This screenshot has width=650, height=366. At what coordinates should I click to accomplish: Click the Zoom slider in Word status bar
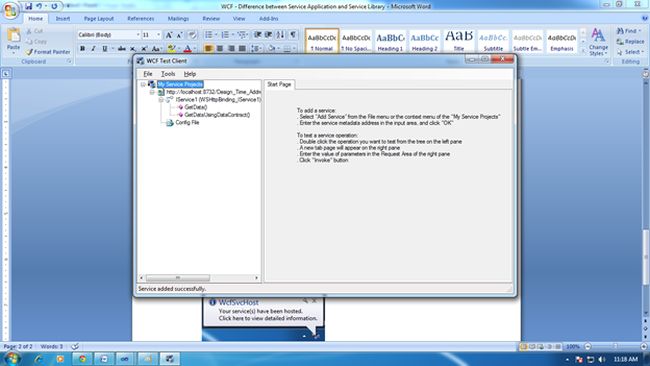(615, 346)
